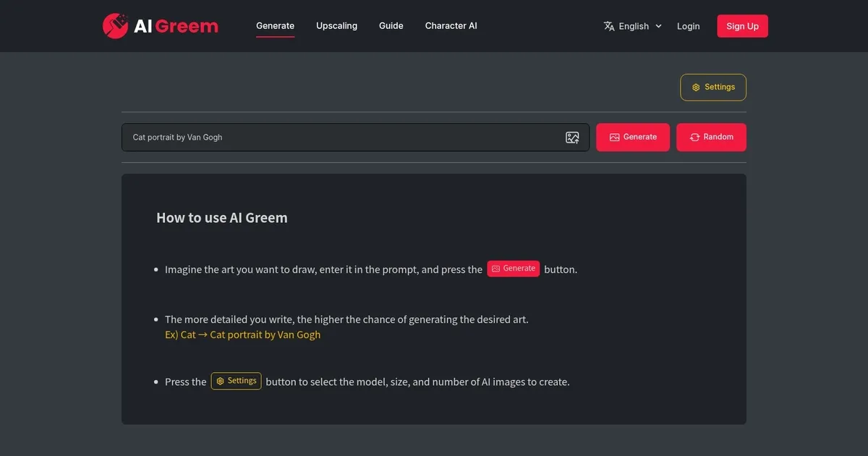Go to Character AI section
The image size is (868, 456).
point(451,26)
